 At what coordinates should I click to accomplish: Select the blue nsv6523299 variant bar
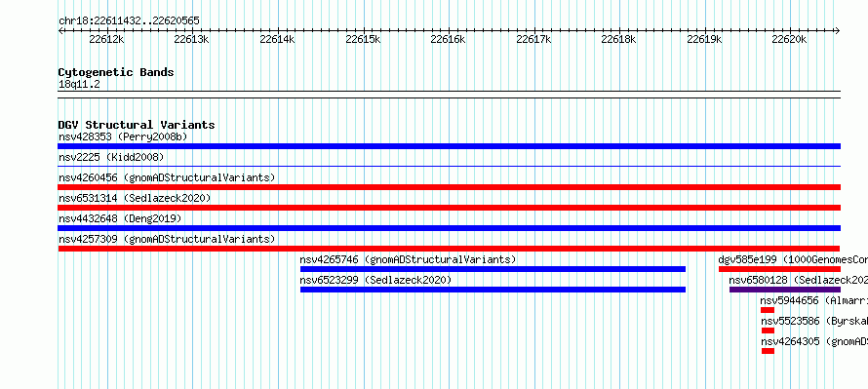(x=493, y=290)
